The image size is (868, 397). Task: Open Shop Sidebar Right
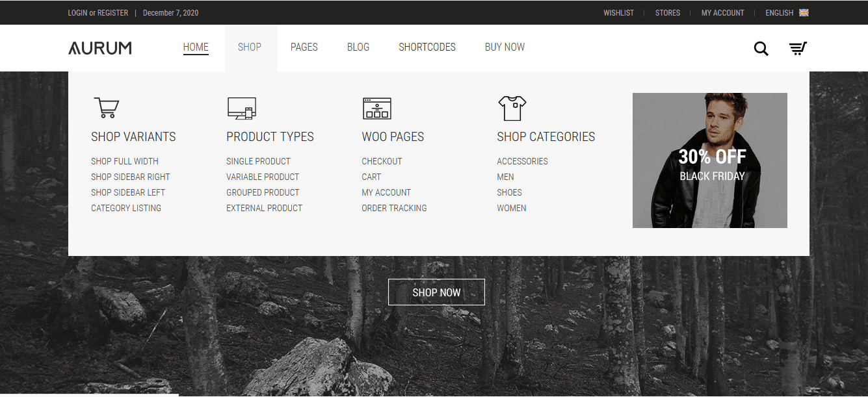pos(131,177)
